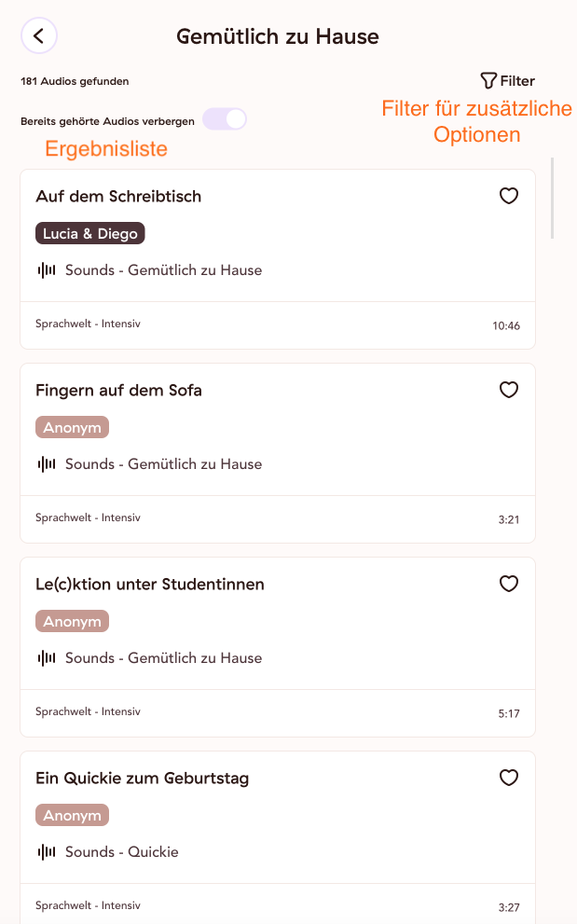This screenshot has height=924, width=577.
Task: Open 'Le(c)ktion unter Studentinnen' audio title
Action: [150, 584]
